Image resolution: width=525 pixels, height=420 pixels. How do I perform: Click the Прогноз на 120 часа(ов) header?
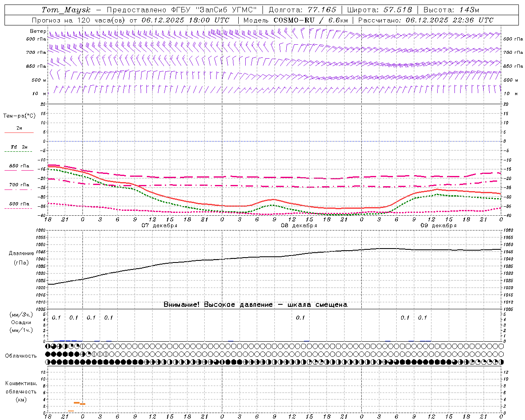pos(79,20)
